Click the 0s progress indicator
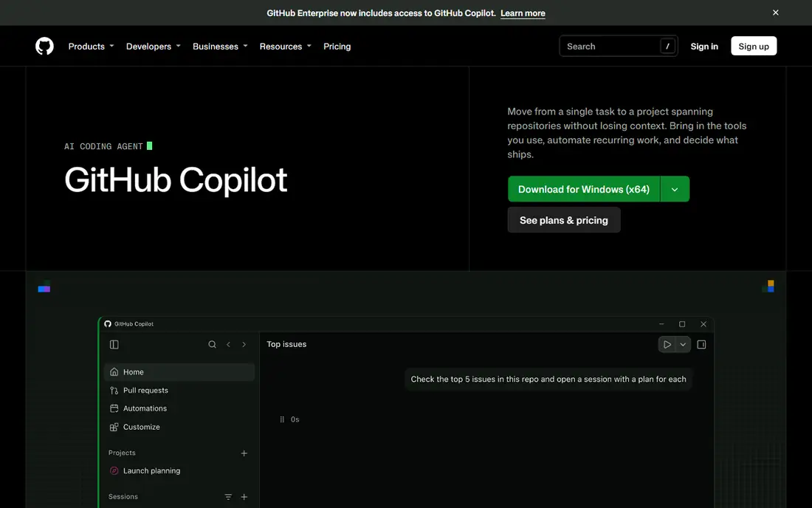 pos(289,419)
